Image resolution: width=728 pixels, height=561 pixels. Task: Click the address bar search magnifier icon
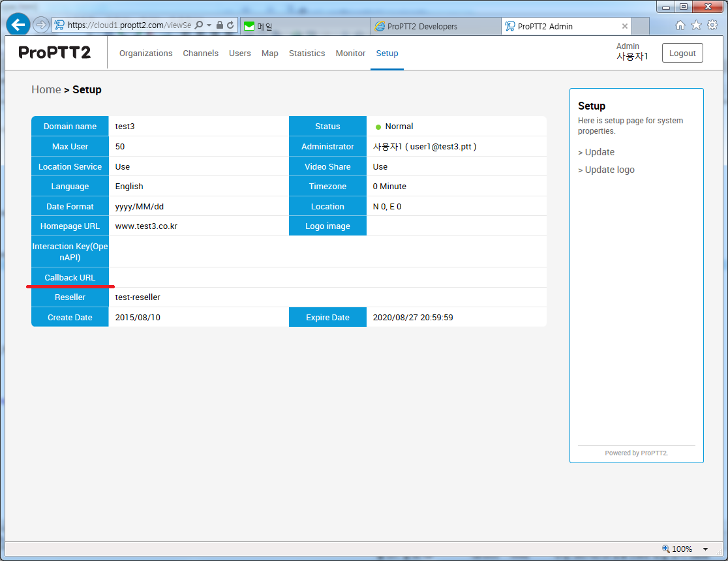(199, 25)
